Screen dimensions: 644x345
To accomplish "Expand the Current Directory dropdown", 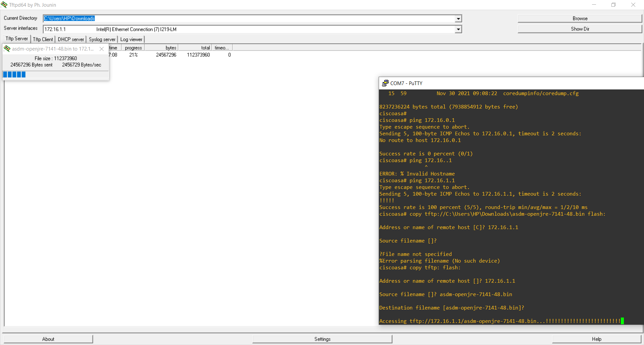I will [458, 19].
